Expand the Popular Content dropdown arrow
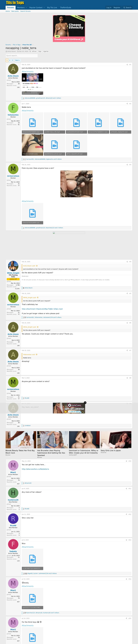 (44, 8)
